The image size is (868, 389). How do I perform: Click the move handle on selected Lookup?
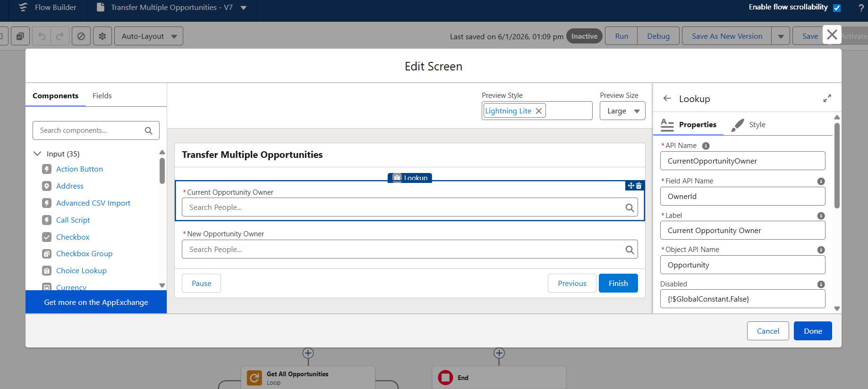631,186
